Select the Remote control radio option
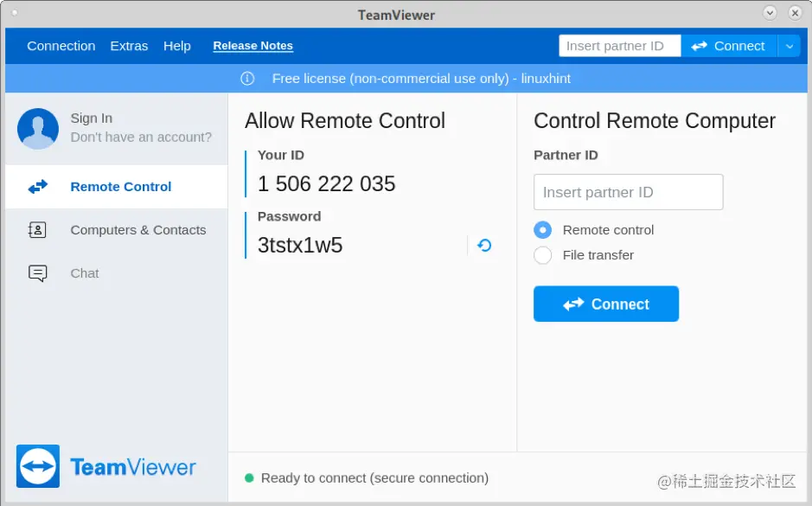812x506 pixels. [x=543, y=229]
